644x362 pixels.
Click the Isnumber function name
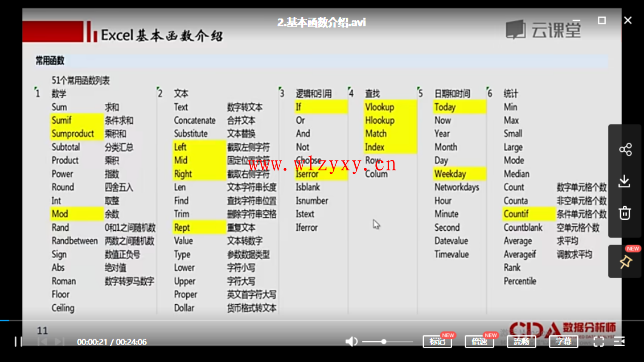click(x=312, y=201)
